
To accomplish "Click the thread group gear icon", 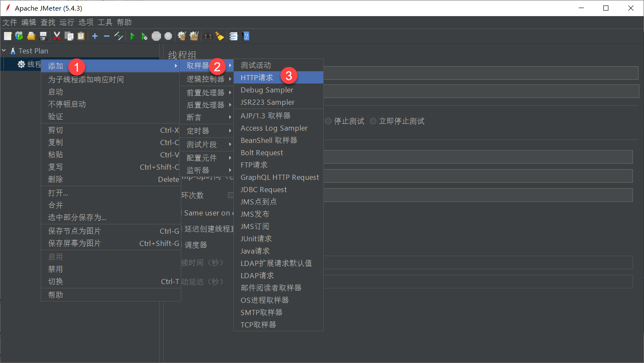I will tap(21, 64).
